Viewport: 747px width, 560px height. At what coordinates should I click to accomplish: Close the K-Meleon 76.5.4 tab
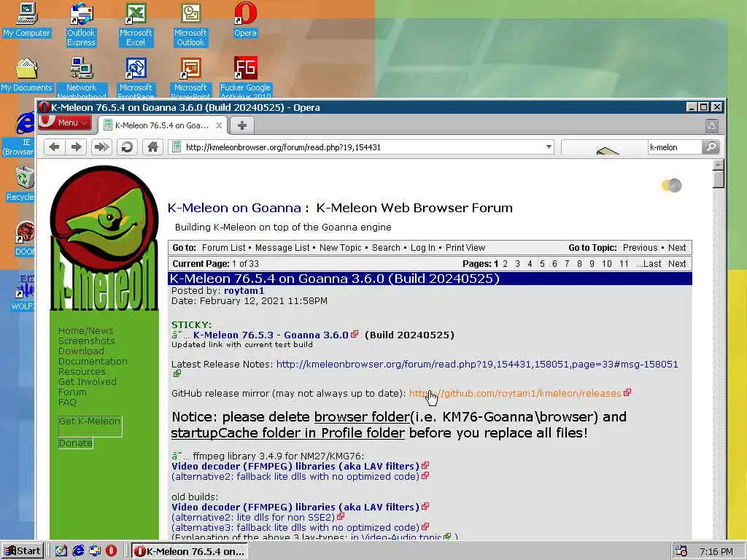tap(219, 125)
